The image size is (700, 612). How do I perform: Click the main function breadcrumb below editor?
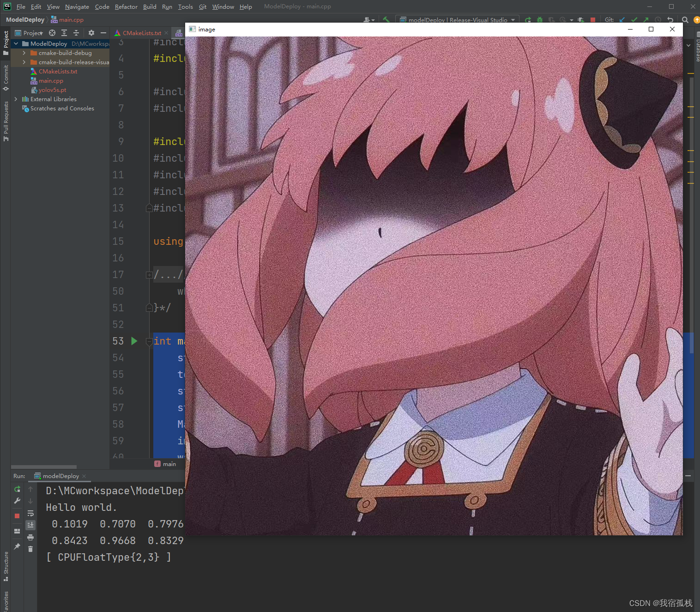click(x=165, y=464)
